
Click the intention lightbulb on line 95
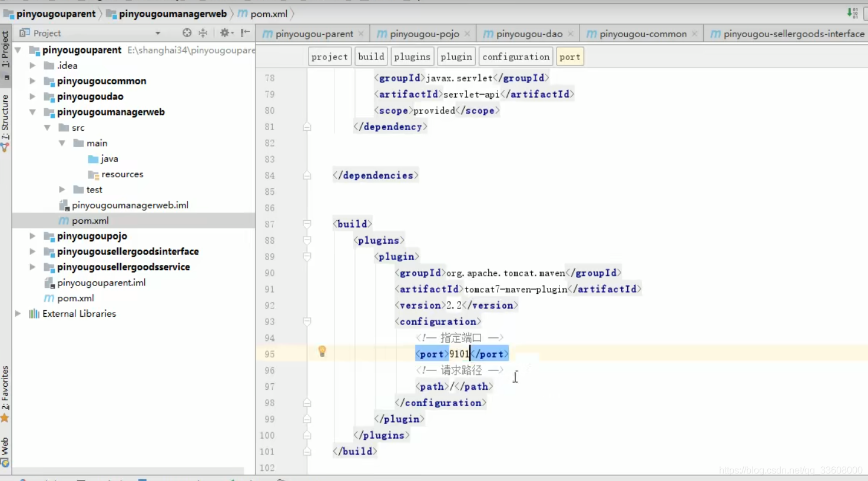(322, 351)
